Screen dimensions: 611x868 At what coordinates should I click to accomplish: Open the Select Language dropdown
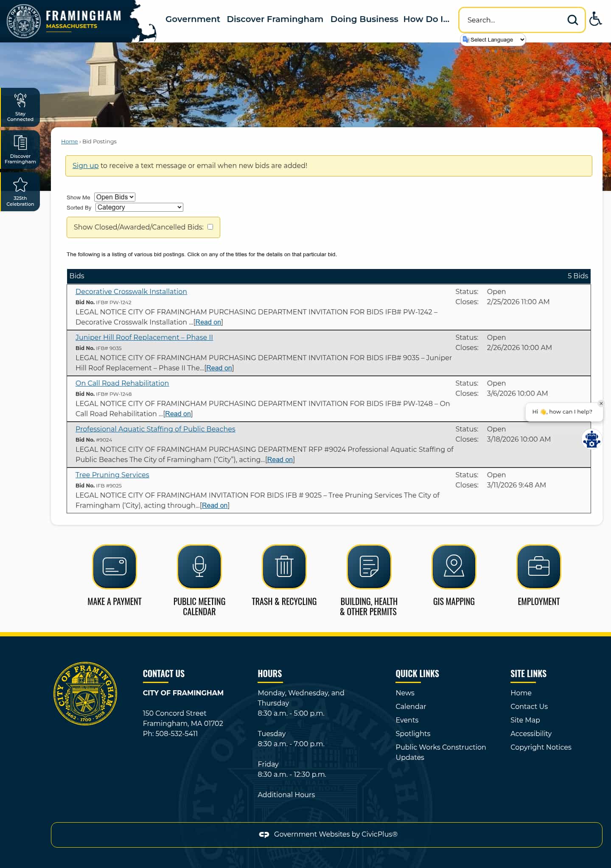pyautogui.click(x=493, y=39)
